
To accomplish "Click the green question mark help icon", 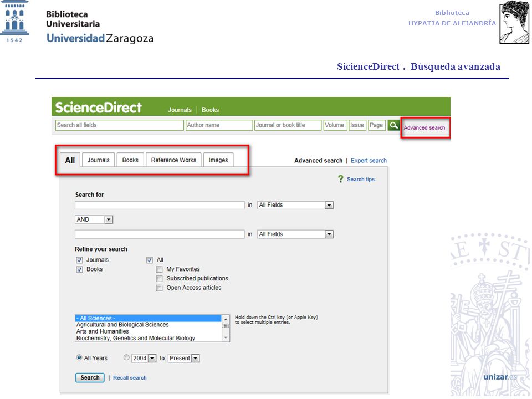I will [x=341, y=179].
